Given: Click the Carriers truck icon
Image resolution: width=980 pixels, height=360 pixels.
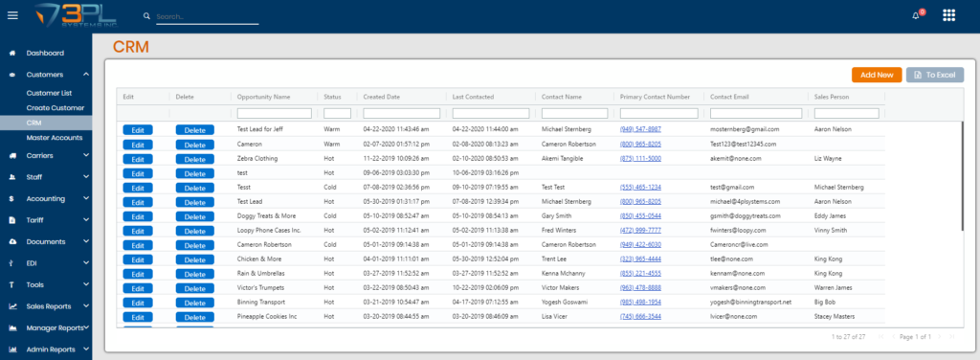Looking at the screenshot, I should click(x=11, y=156).
